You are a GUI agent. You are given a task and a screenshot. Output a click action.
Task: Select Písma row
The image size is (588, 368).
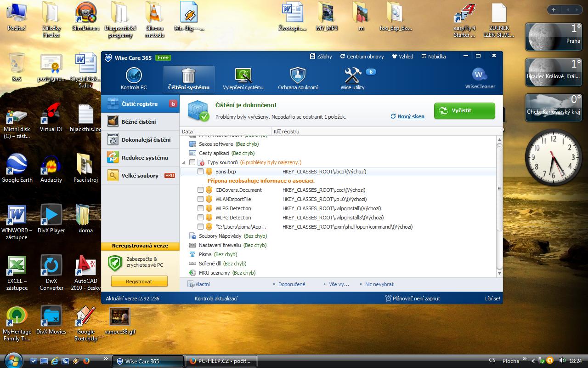pos(339,254)
